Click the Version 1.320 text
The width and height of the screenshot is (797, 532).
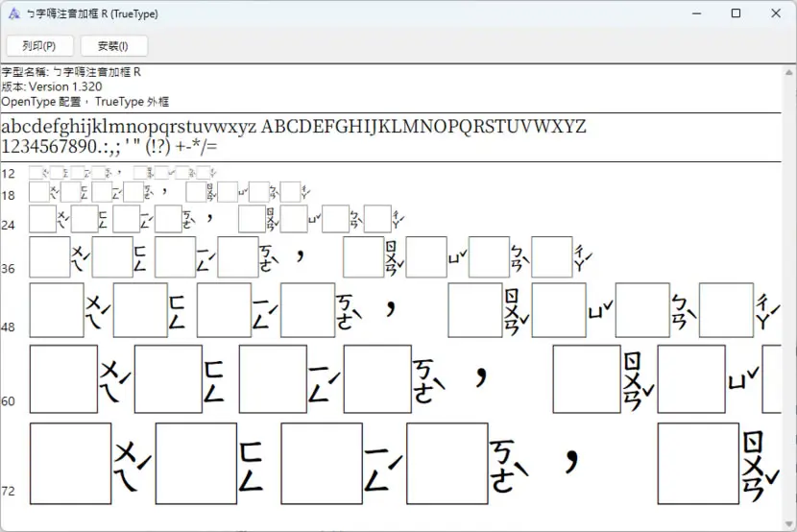point(65,86)
